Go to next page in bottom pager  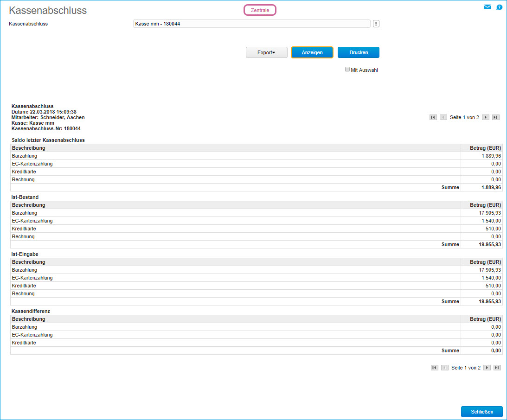[487, 368]
